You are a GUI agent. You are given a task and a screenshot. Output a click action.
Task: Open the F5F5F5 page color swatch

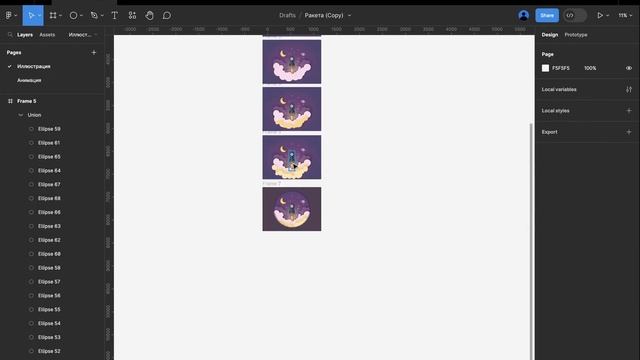pos(545,68)
